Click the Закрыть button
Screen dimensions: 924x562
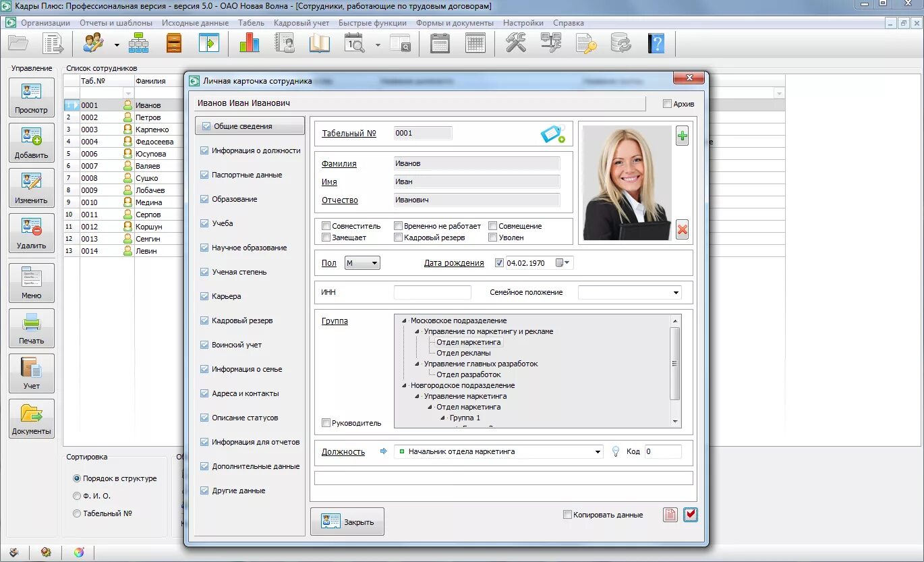coord(347,522)
